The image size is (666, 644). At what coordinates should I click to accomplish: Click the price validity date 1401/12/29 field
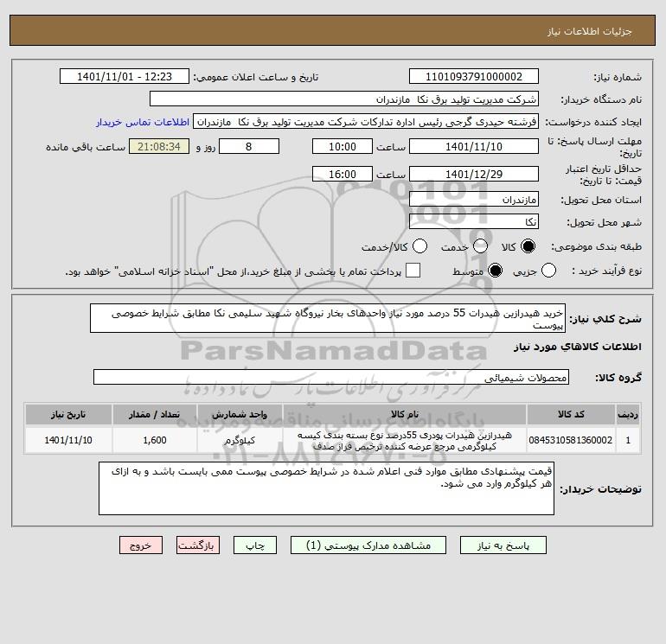click(x=474, y=174)
